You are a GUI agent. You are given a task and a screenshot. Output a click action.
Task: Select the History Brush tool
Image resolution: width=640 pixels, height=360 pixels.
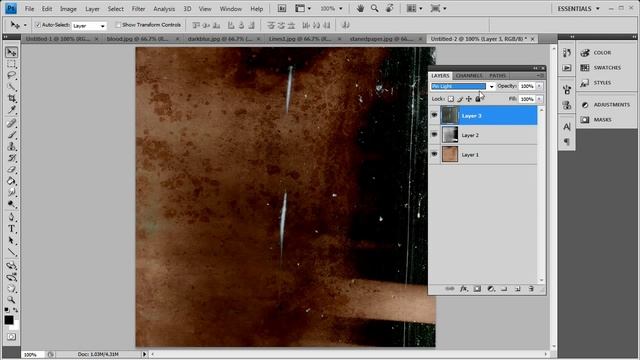click(x=11, y=158)
